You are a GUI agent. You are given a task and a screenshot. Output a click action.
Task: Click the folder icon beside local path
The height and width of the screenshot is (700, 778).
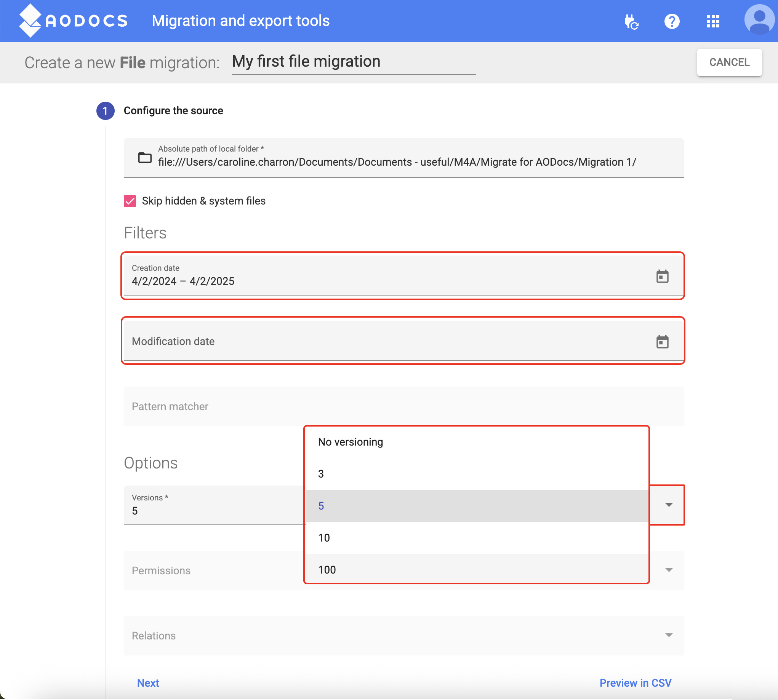pyautogui.click(x=145, y=157)
